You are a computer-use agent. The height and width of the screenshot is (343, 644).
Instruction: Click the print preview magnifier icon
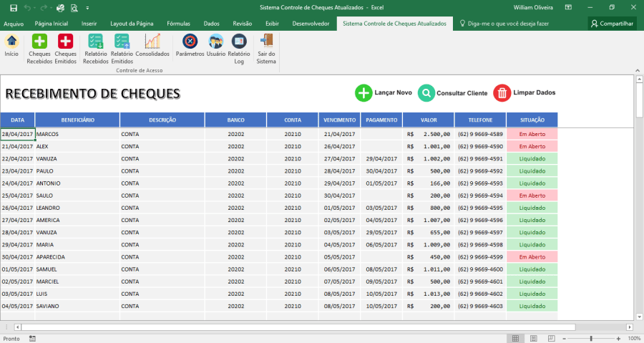[74, 7]
